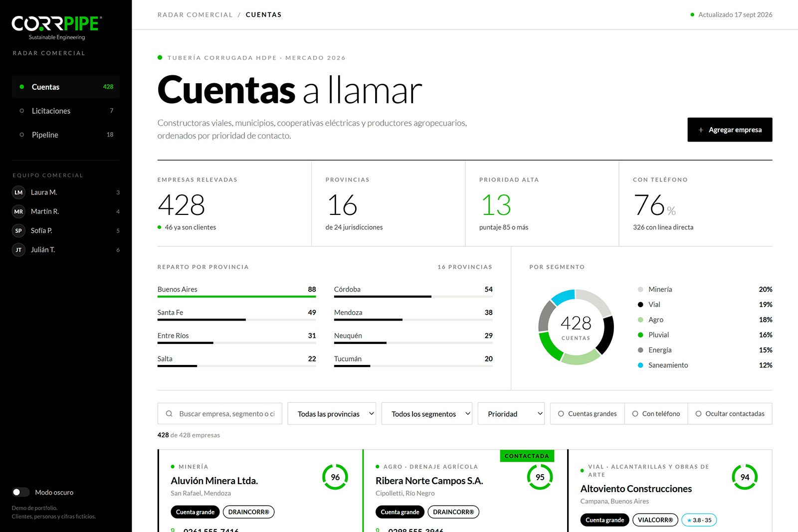Screen dimensions: 798x532
Task: Click the Agregar empresa button
Action: 730,130
